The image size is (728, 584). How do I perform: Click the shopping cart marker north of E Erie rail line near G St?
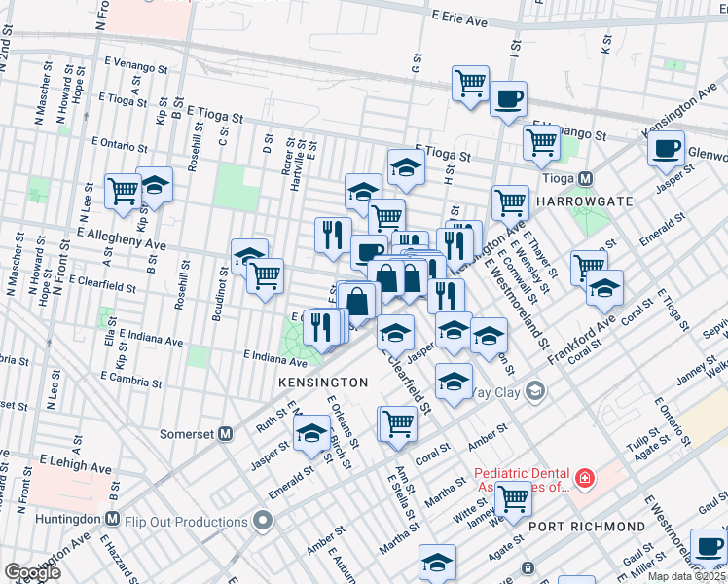click(x=470, y=84)
